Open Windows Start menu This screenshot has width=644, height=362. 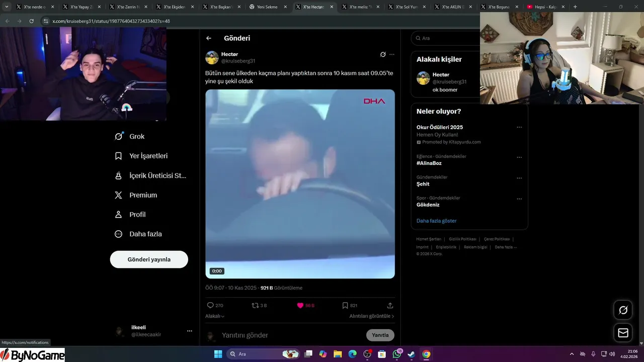point(218,354)
